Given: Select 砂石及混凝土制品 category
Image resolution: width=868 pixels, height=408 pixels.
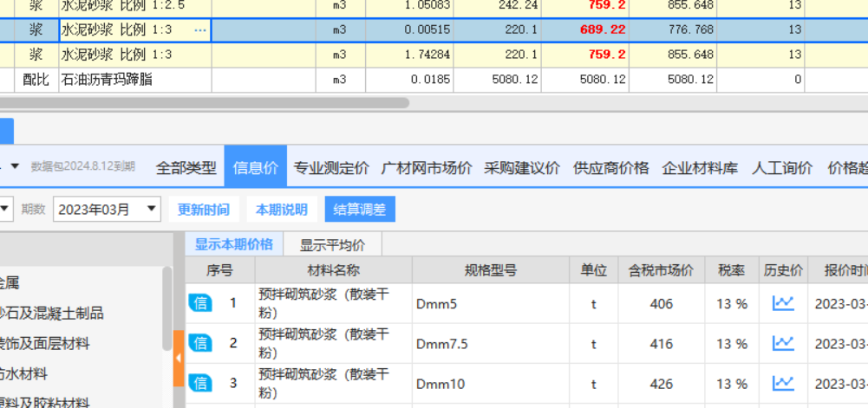Looking at the screenshot, I should [51, 314].
